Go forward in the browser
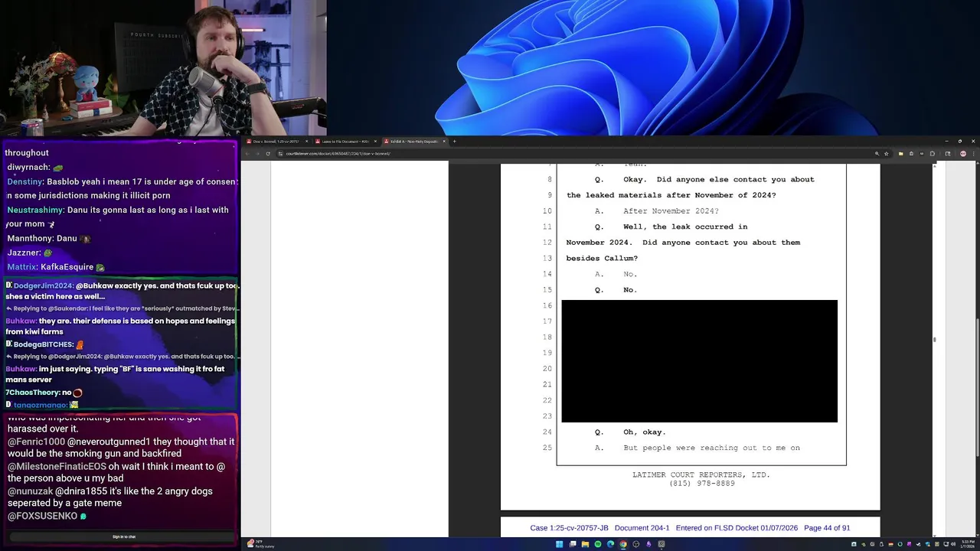The height and width of the screenshot is (551, 980). click(258, 153)
